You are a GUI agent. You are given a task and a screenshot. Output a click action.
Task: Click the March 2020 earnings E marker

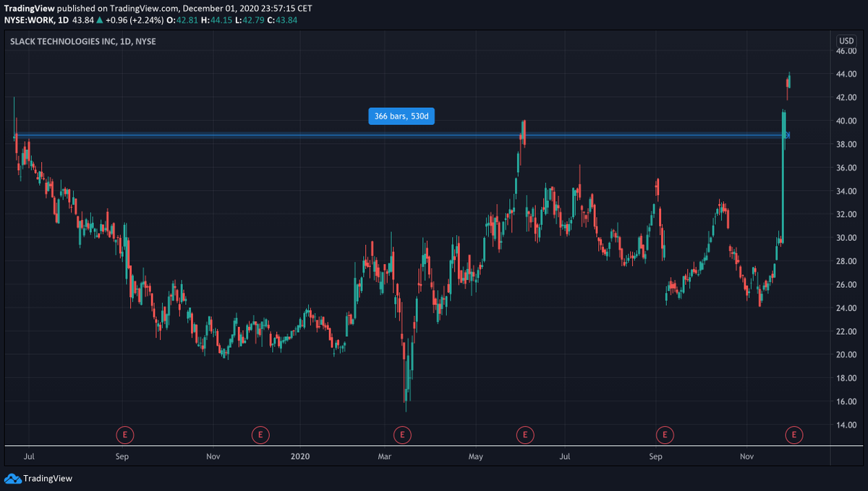click(x=401, y=435)
